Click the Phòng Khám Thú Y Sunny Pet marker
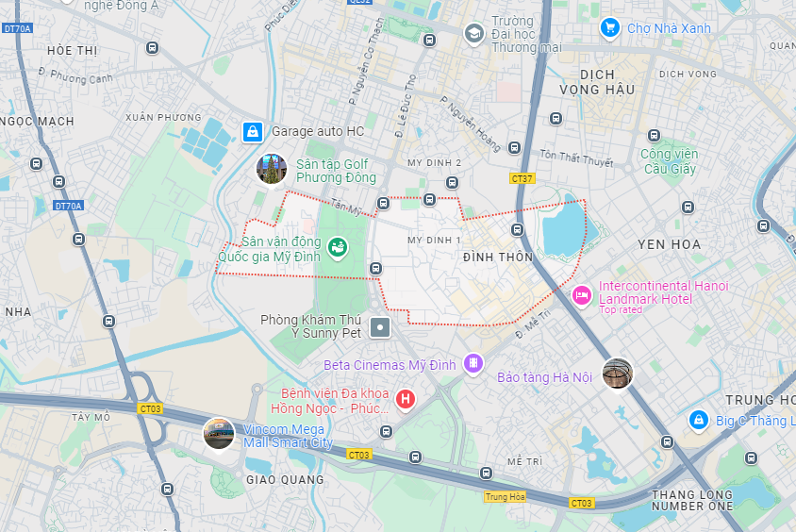The height and width of the screenshot is (532, 796). coord(380,327)
